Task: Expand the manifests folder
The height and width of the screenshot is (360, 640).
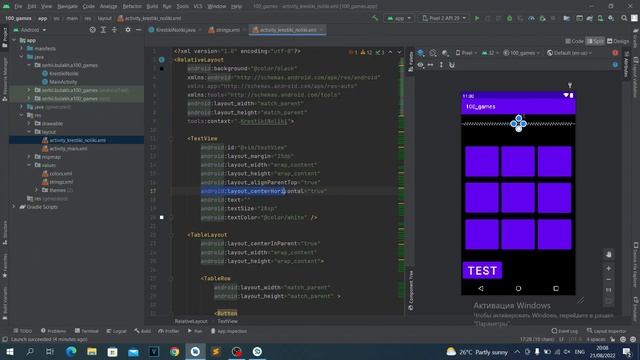Action: click(22, 48)
